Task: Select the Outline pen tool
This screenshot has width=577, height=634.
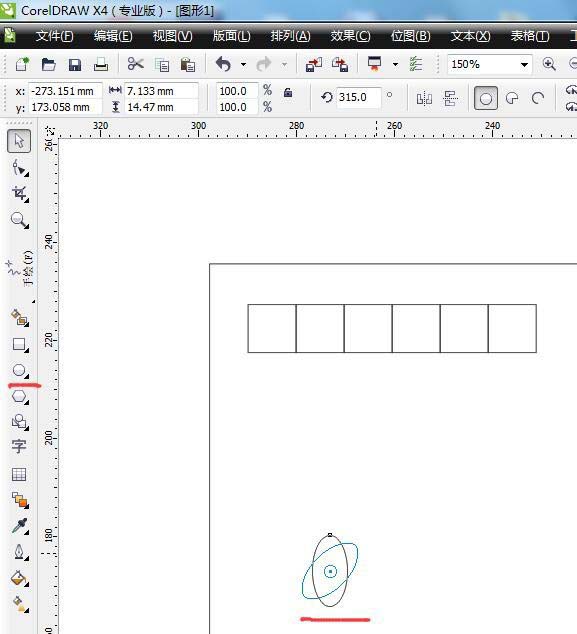Action: click(19, 552)
